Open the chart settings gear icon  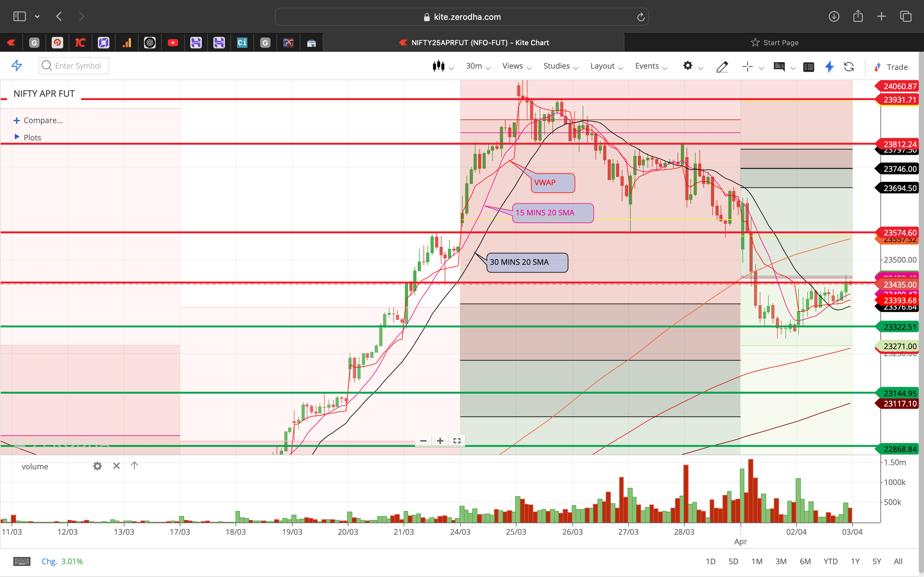[x=688, y=66]
